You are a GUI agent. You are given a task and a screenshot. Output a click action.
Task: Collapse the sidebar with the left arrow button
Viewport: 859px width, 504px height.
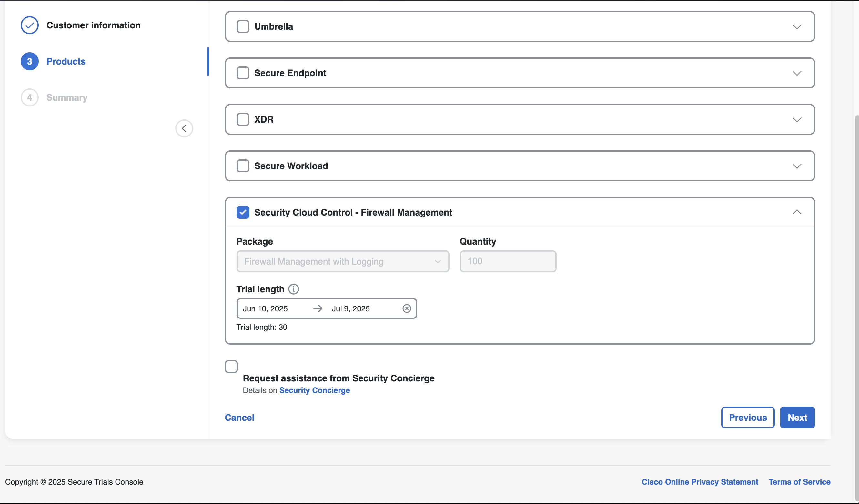(x=184, y=128)
